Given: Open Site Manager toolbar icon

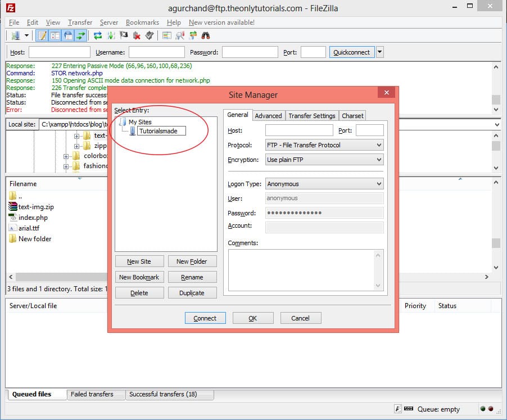Looking at the screenshot, I should point(15,35).
